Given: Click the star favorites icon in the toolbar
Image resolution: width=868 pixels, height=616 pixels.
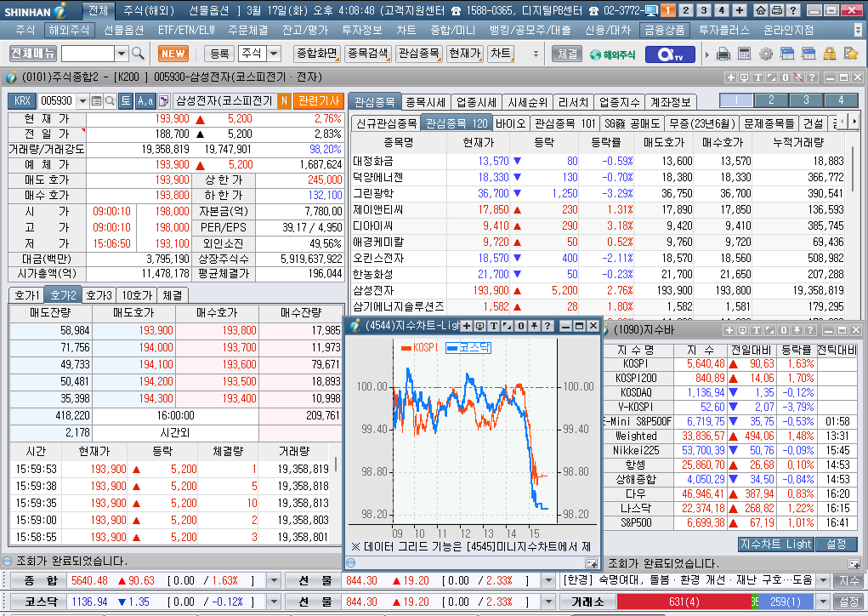Looking at the screenshot, I should (851, 54).
